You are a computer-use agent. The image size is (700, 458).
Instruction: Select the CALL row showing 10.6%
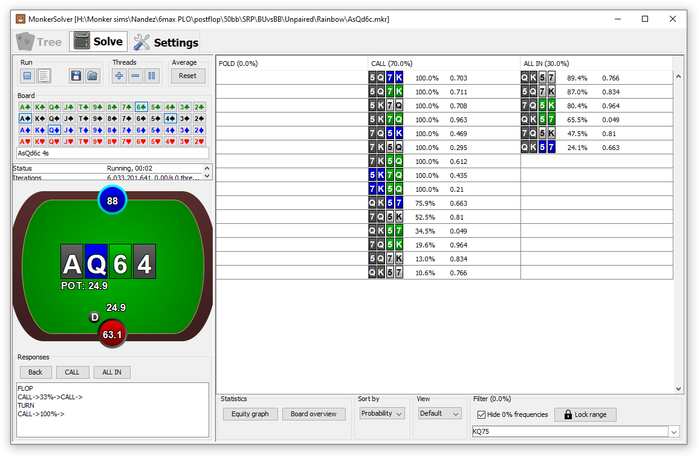point(445,273)
